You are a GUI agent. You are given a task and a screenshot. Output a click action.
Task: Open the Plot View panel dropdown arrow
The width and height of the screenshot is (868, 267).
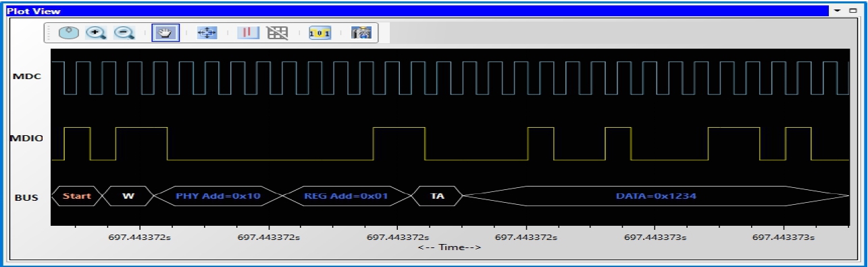[837, 11]
